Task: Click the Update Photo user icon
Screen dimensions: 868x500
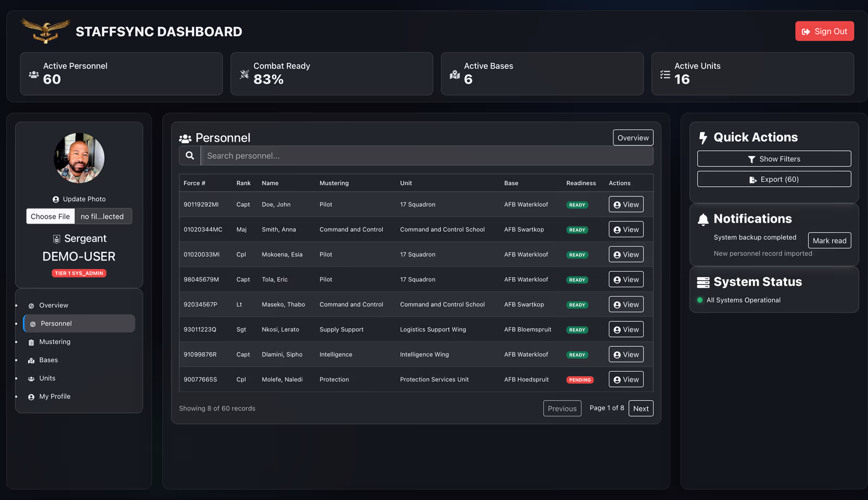Action: tap(56, 199)
